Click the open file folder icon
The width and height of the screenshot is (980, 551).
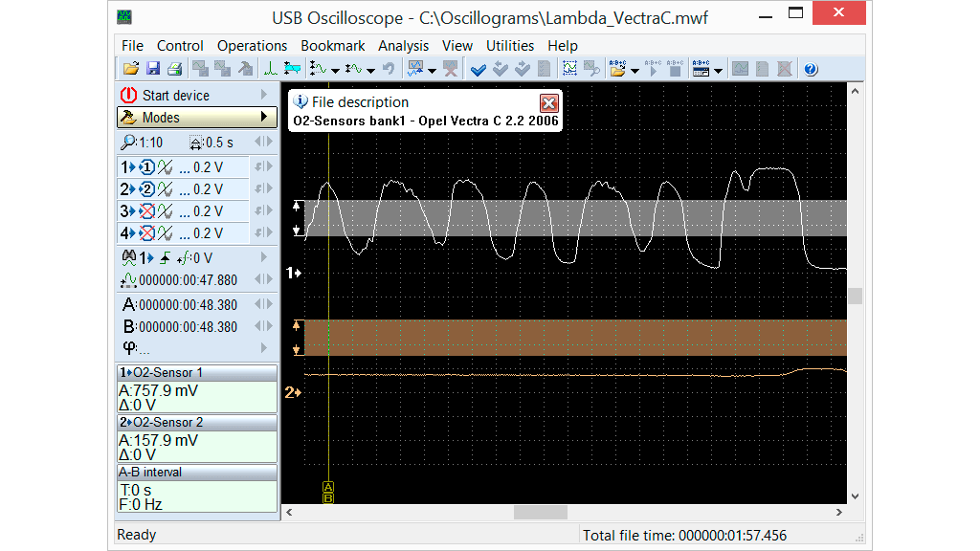pyautogui.click(x=132, y=69)
